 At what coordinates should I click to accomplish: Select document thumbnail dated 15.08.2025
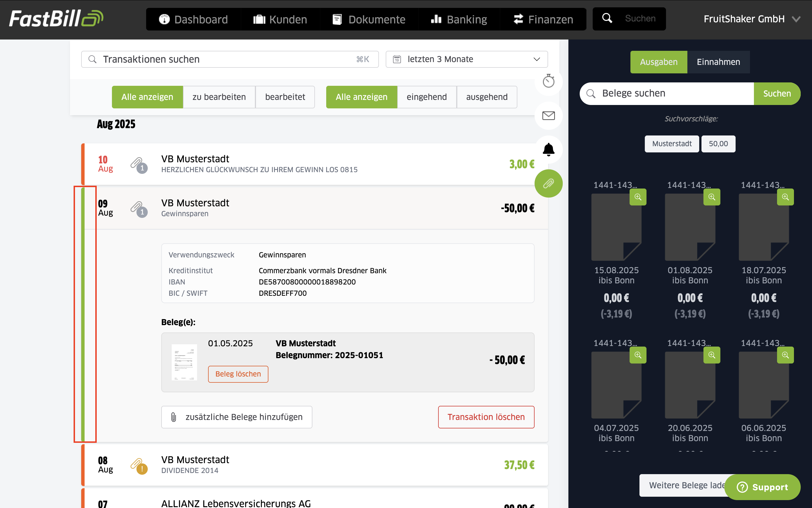[x=616, y=227]
